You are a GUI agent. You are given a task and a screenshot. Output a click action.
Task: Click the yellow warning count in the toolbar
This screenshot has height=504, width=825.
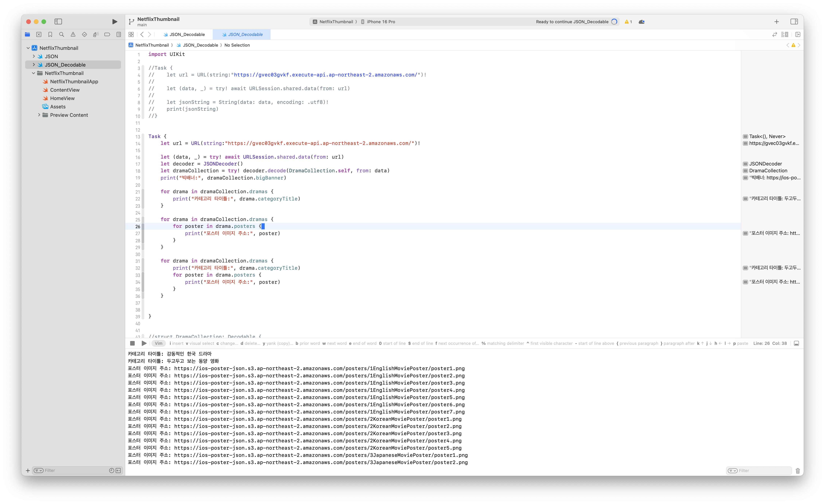[628, 22]
